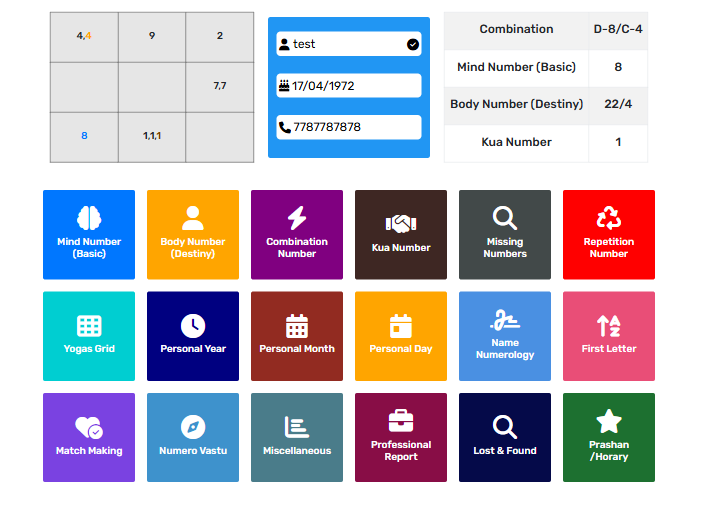
Task: Click the compass icon on Numero Vastu
Action: (x=193, y=428)
